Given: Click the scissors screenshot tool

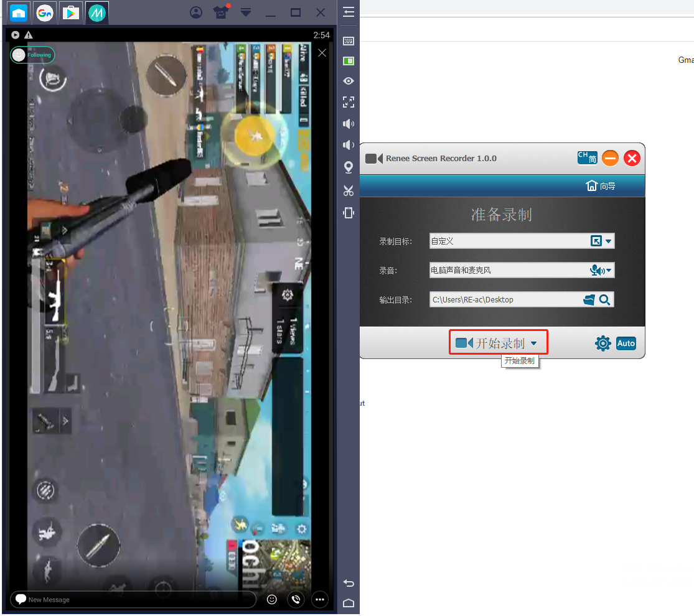Looking at the screenshot, I should [x=349, y=191].
